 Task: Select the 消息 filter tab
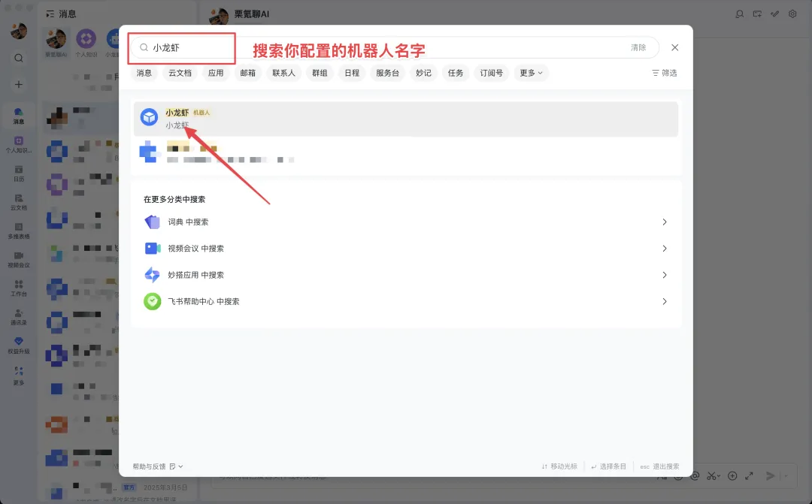[x=144, y=73]
